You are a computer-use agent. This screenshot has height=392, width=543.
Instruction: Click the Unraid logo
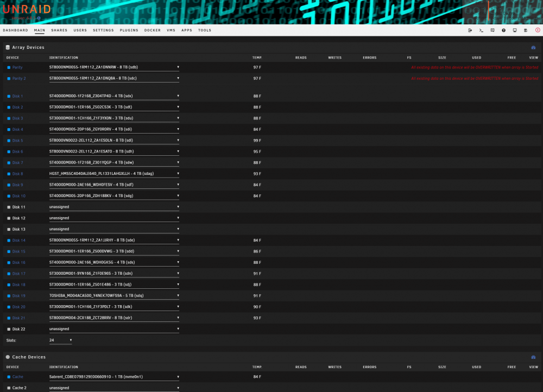pos(27,9)
